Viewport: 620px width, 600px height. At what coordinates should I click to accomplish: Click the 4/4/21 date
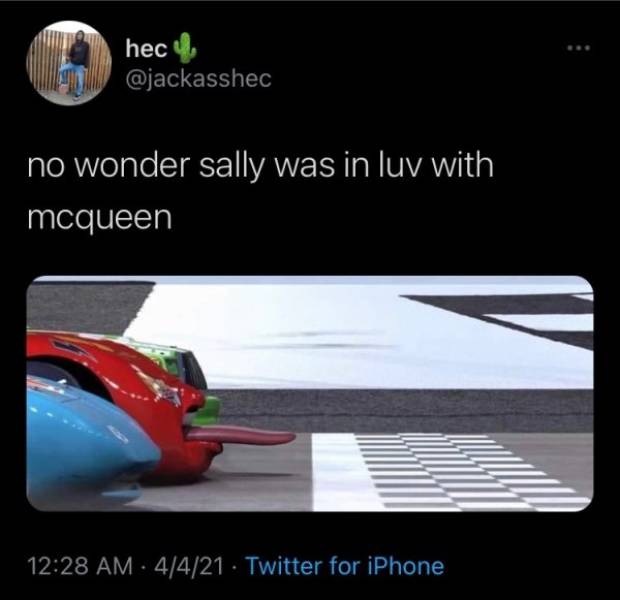tap(188, 566)
